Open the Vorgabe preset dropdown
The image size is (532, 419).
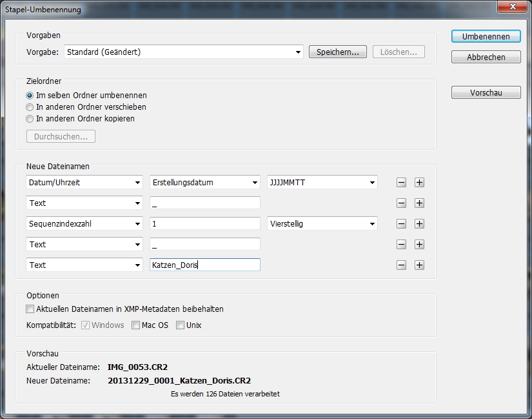(x=184, y=52)
